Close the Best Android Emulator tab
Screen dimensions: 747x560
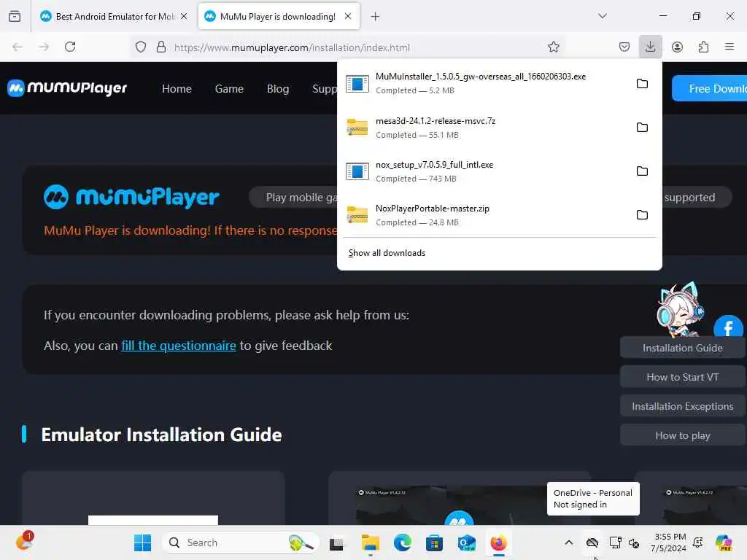point(184,16)
